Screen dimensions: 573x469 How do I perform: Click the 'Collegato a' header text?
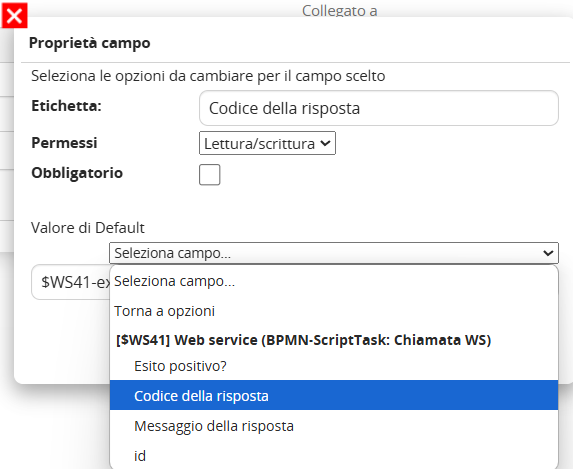coord(339,10)
